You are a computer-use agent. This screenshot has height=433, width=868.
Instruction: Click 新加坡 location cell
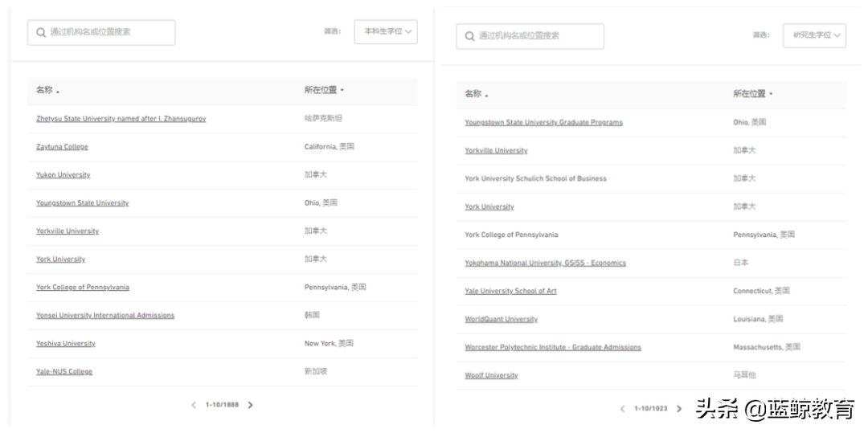click(316, 371)
